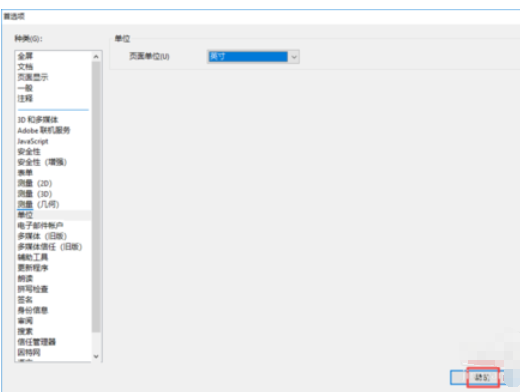Select 更新程序 category
This screenshot has height=392, width=520.
click(33, 268)
